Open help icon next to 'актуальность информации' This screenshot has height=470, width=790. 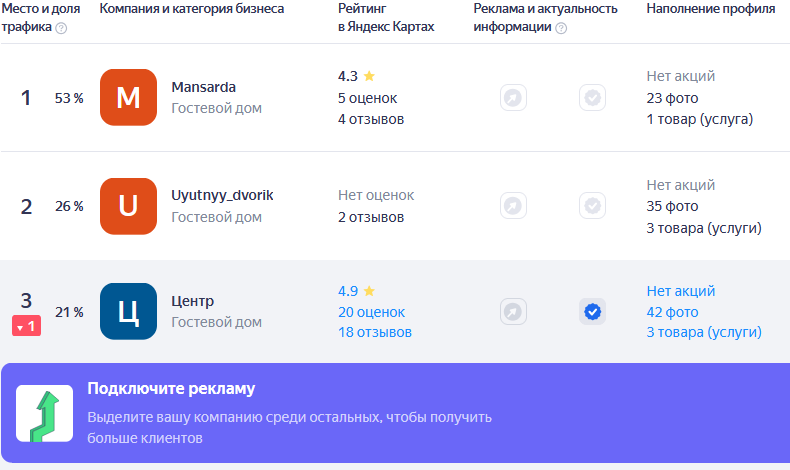pos(561,28)
